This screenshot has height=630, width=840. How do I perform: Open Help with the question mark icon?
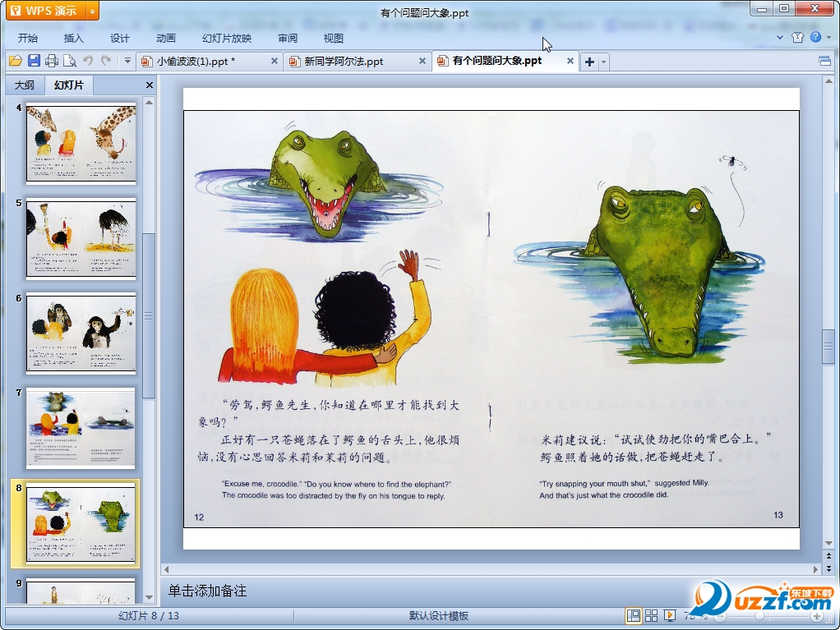(815, 37)
